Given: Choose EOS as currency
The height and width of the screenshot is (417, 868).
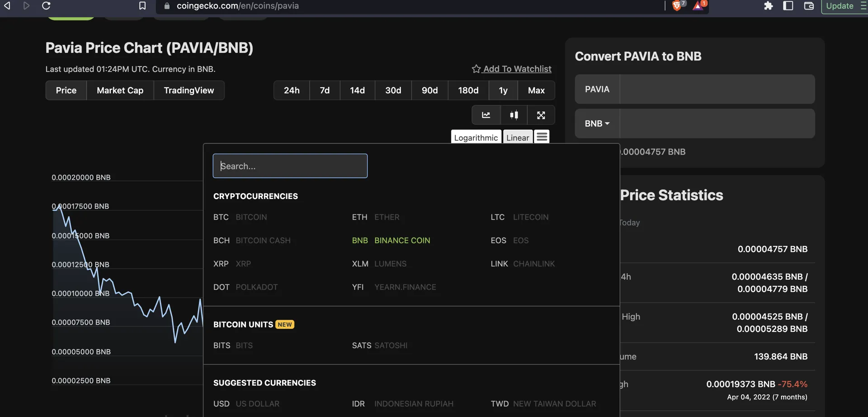Looking at the screenshot, I should tap(509, 241).
